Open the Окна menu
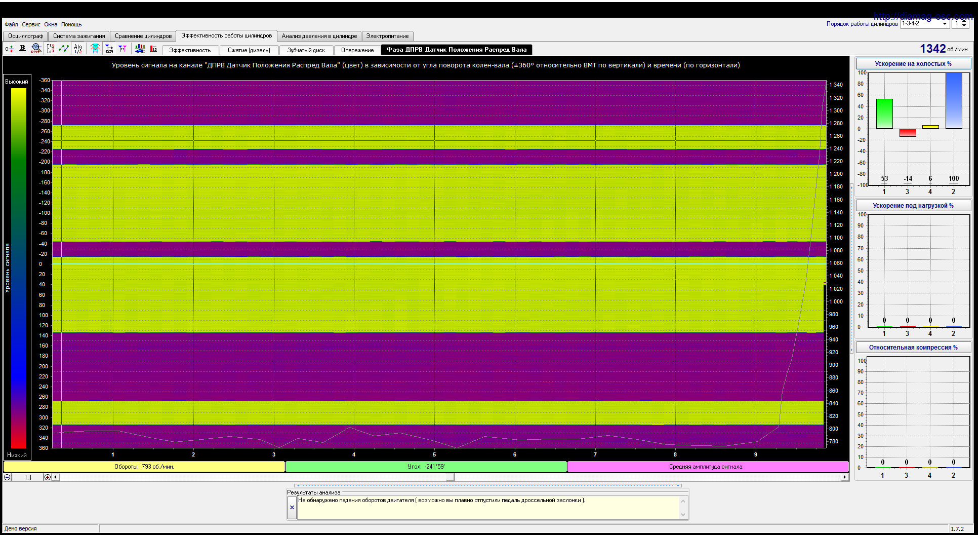This screenshot has width=980, height=535. [x=51, y=24]
